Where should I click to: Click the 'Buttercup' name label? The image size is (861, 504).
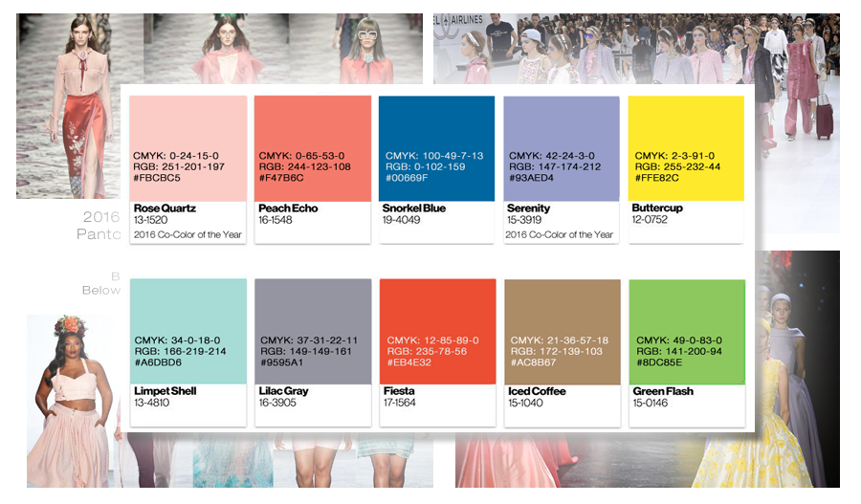657,208
